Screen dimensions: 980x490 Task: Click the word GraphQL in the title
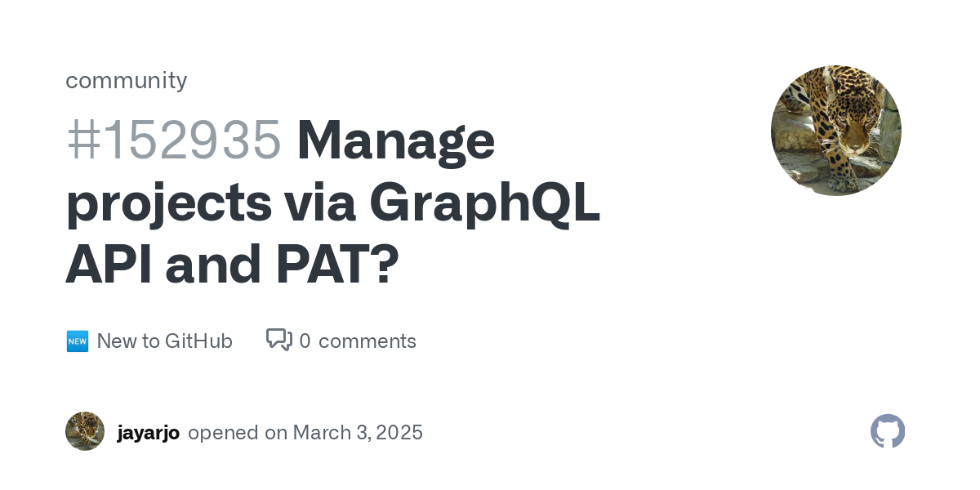point(485,204)
